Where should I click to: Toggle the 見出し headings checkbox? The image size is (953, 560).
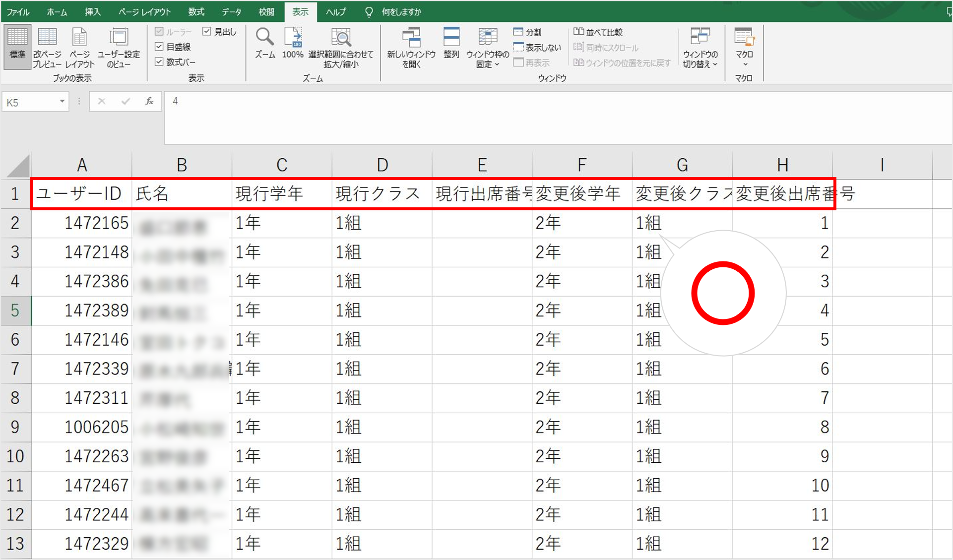[x=207, y=32]
